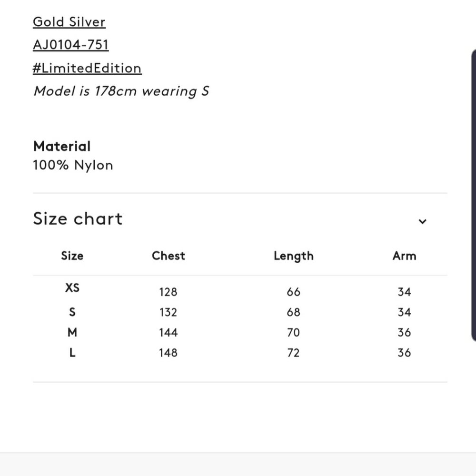Click the Arm column header

pos(404,256)
